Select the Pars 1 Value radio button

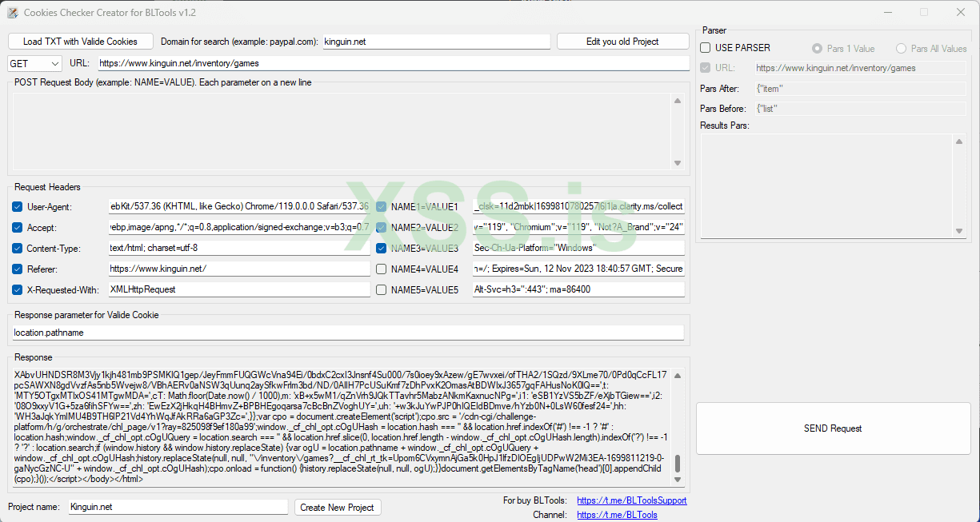(817, 49)
